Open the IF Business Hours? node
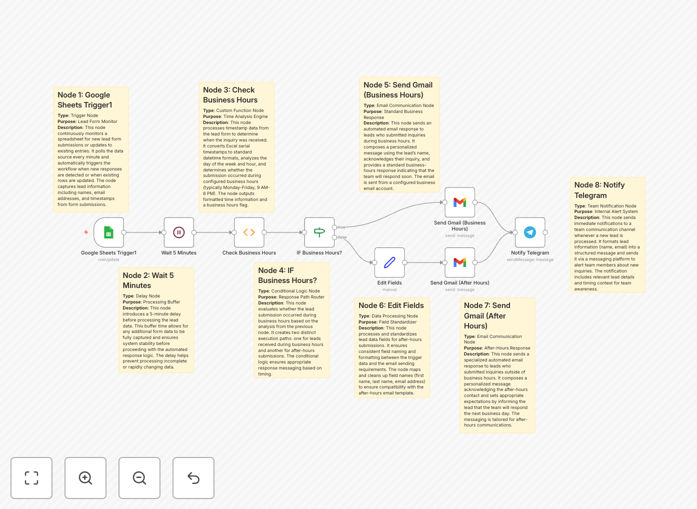This screenshot has width=697, height=509. coord(319,232)
